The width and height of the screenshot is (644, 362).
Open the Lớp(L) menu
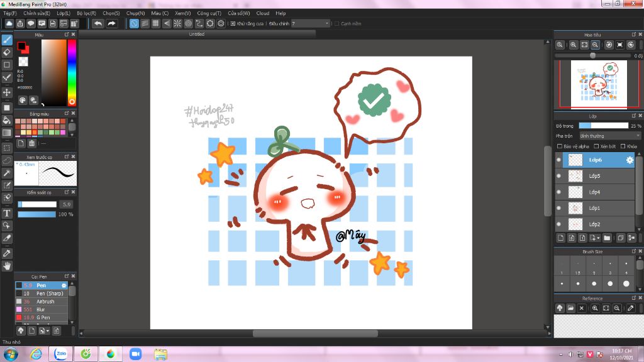[64, 13]
